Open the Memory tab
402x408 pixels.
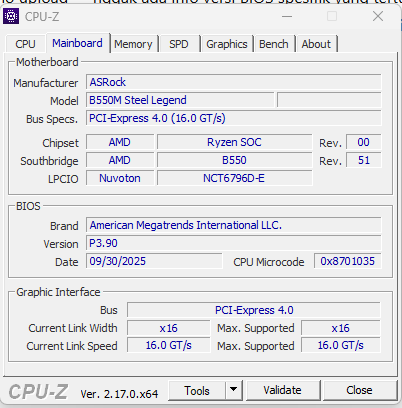pyautogui.click(x=133, y=44)
